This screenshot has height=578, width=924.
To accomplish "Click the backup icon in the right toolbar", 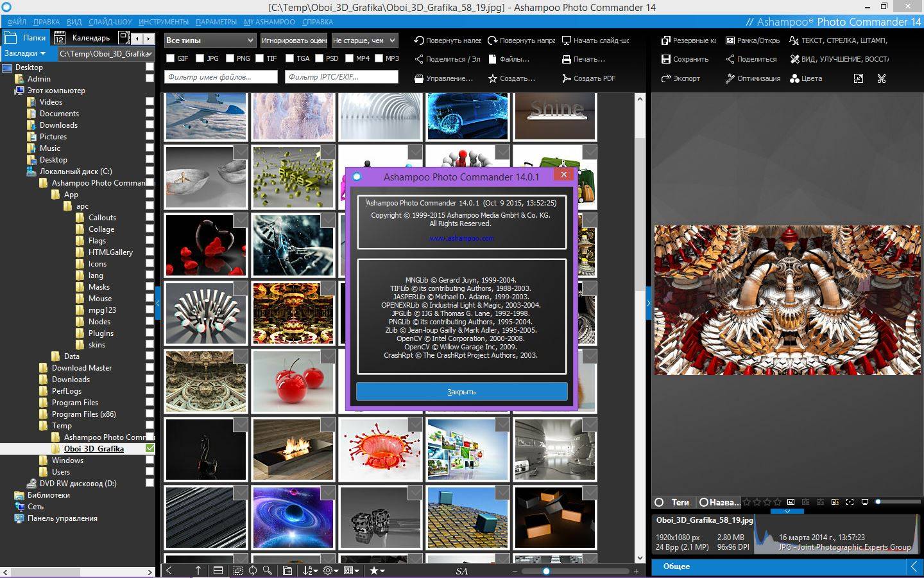I will click(x=665, y=40).
